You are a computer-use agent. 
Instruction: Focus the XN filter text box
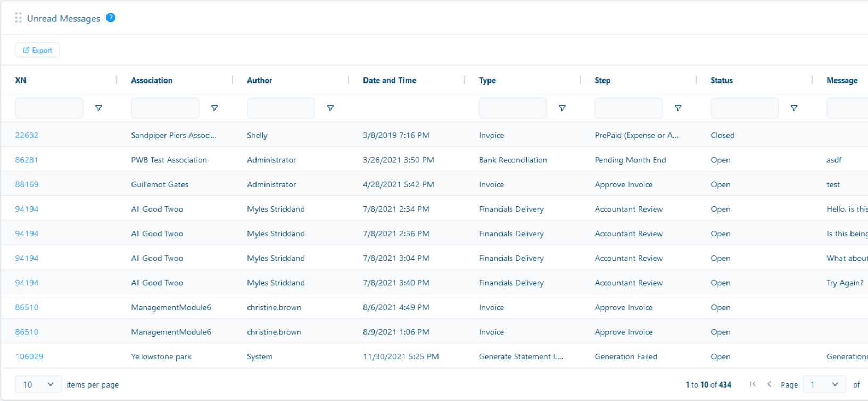49,108
